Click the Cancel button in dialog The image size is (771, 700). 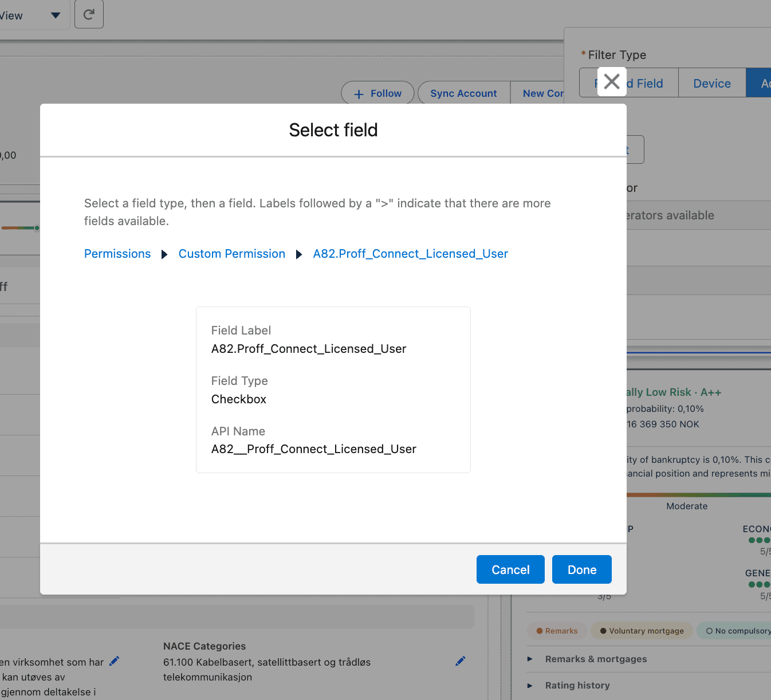[510, 569]
